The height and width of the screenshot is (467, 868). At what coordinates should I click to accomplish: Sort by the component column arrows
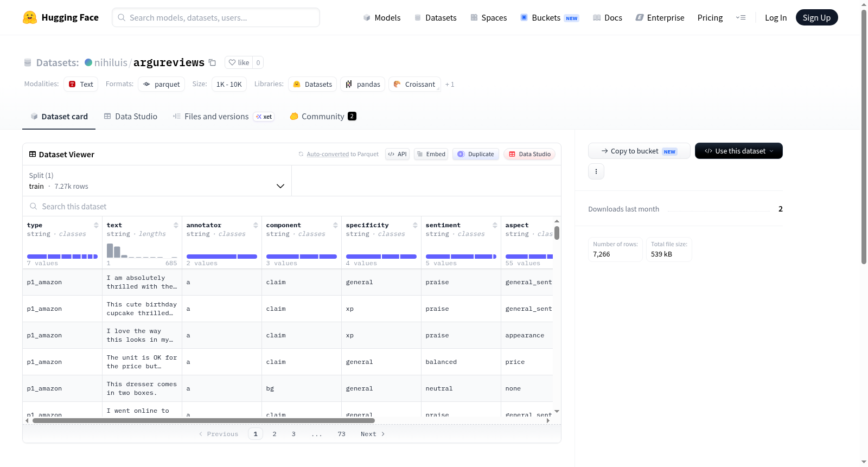tap(335, 225)
